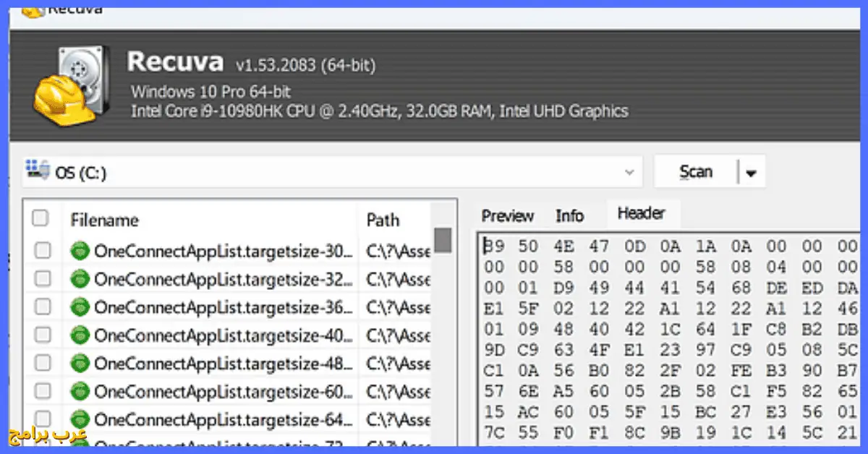
Task: Start a scan with the Scan button
Action: click(696, 173)
